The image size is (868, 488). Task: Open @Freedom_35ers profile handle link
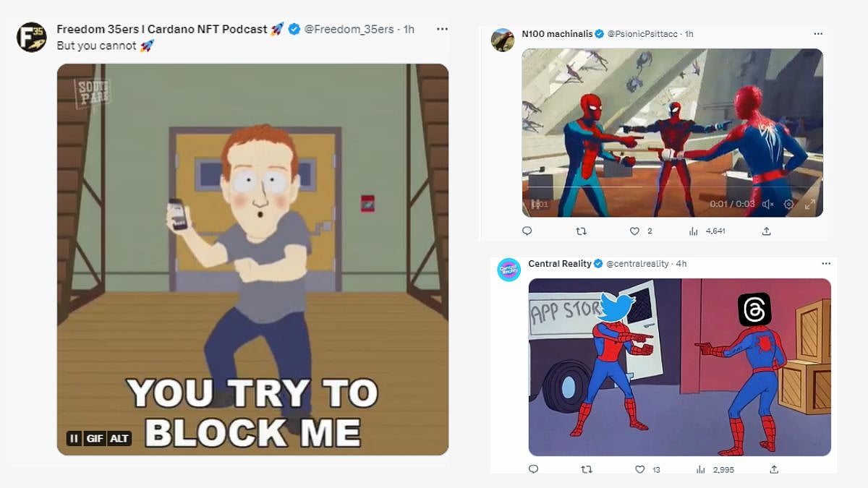tap(349, 29)
